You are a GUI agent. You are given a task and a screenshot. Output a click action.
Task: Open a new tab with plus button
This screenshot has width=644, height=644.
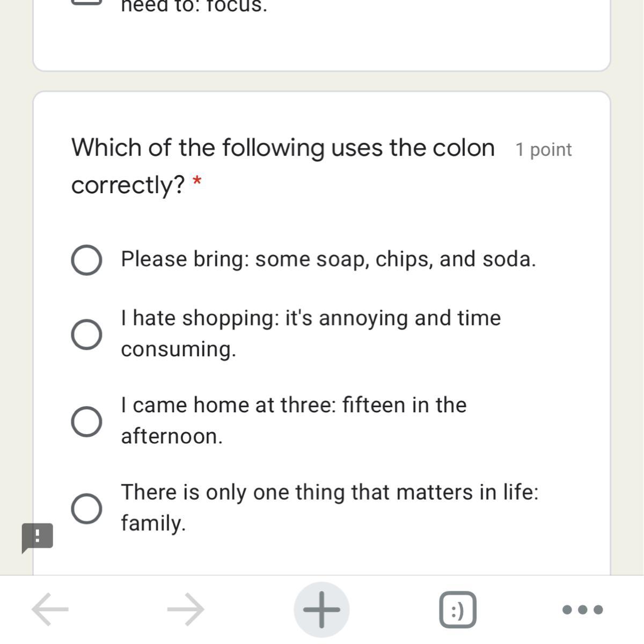coord(321,609)
